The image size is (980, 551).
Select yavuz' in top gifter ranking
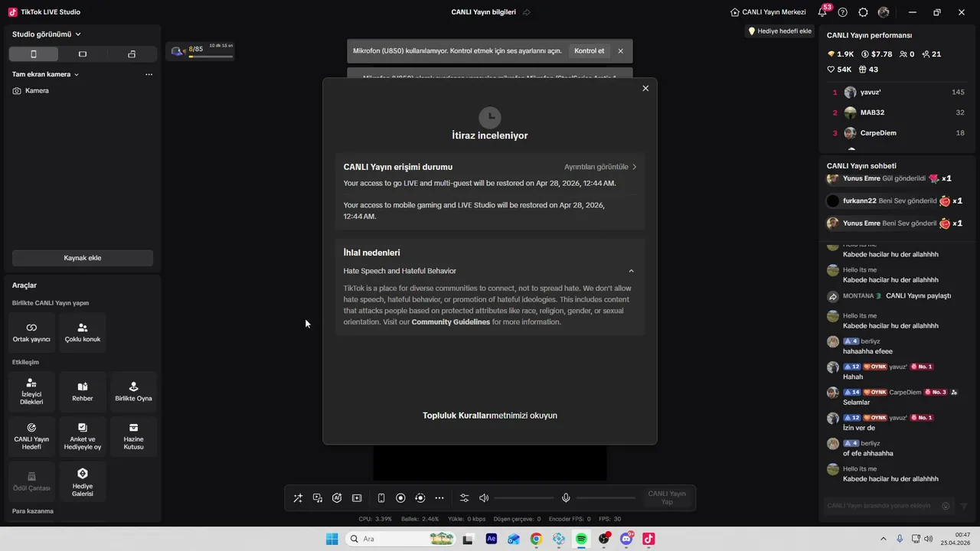pos(897,92)
